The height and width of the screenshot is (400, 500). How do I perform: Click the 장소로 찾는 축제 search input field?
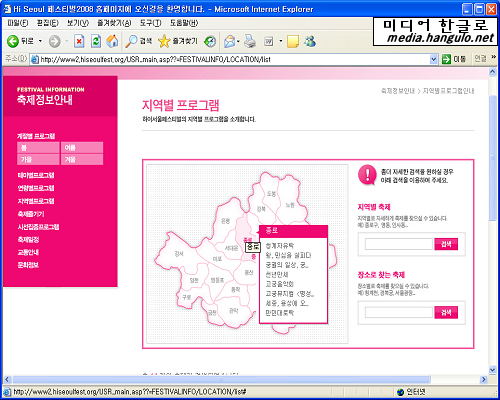(x=399, y=312)
